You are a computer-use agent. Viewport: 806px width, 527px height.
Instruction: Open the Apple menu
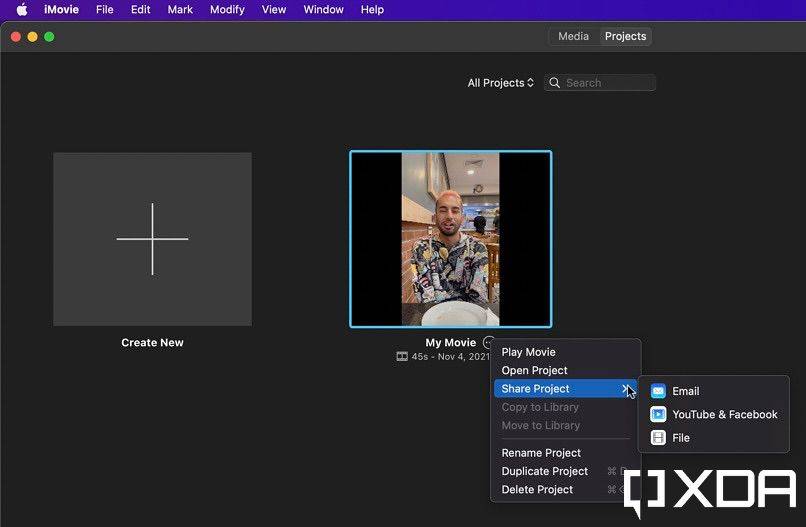pos(22,10)
